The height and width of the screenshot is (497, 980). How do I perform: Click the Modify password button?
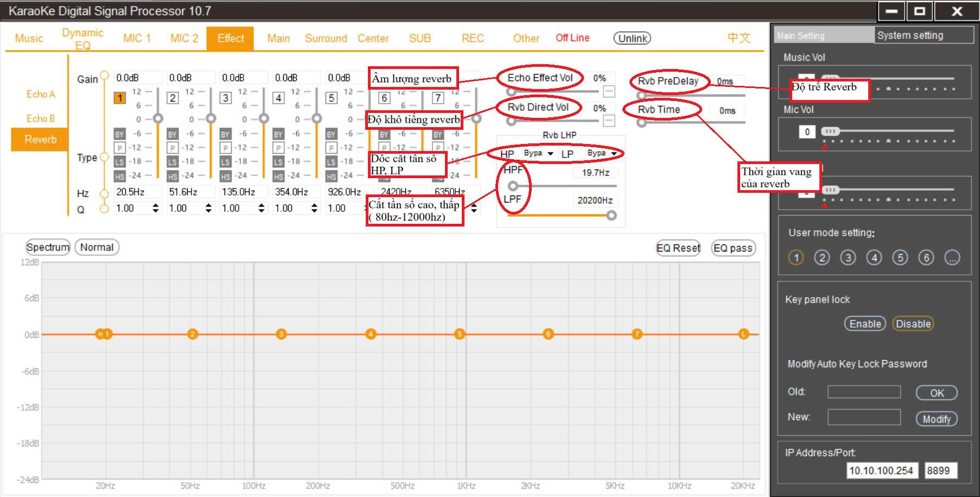pos(937,419)
